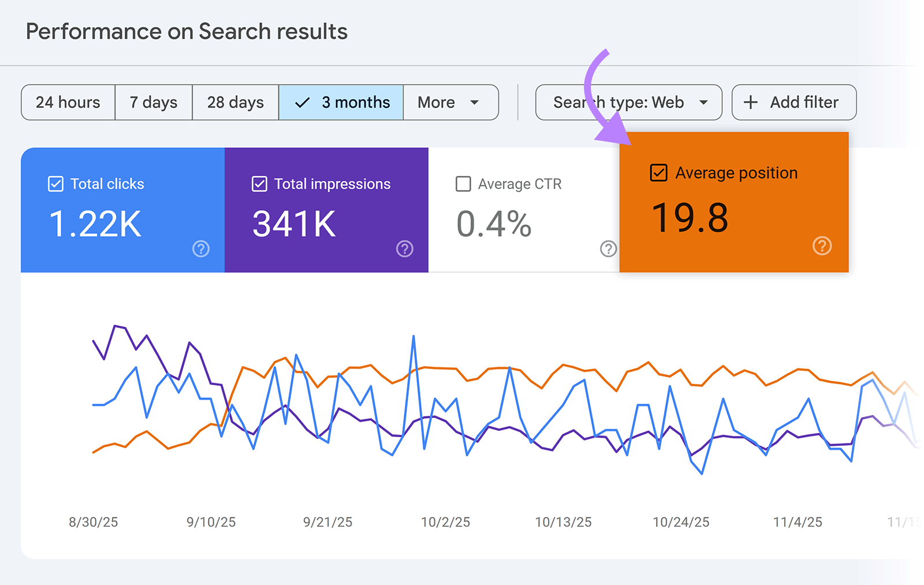Click the help icon on Total clicks card
Screen dimensions: 924x585
200,249
